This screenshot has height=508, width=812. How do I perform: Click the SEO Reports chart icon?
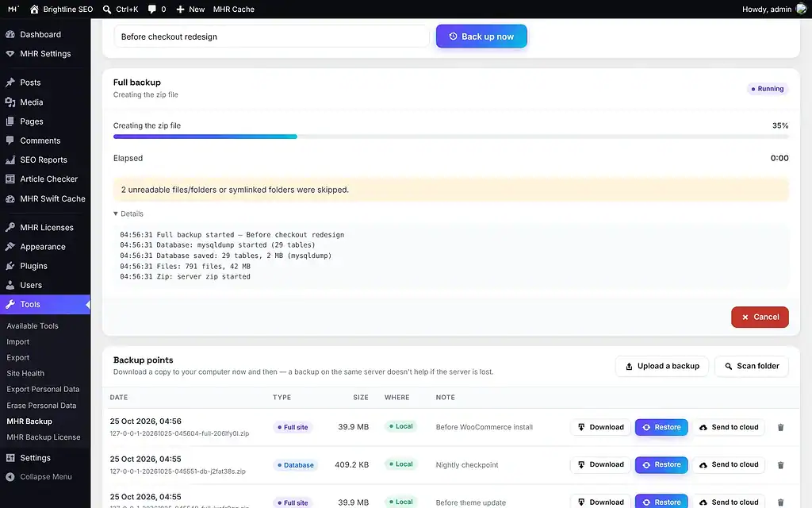click(10, 160)
